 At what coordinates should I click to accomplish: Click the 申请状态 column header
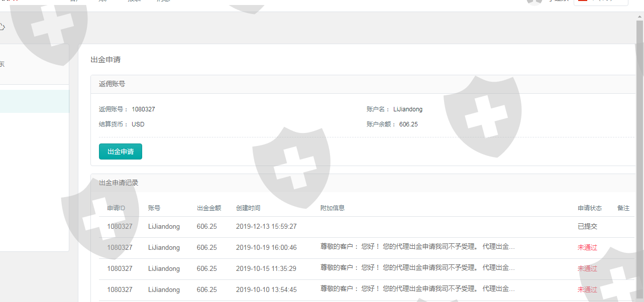pyautogui.click(x=589, y=208)
